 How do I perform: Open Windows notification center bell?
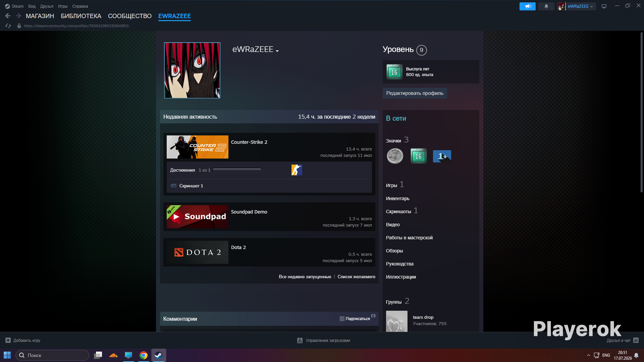point(636,355)
